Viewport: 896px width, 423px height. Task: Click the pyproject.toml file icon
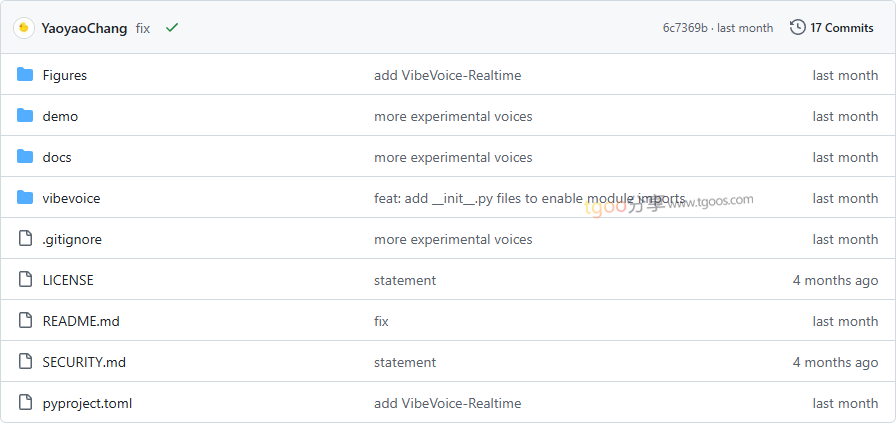tap(25, 403)
